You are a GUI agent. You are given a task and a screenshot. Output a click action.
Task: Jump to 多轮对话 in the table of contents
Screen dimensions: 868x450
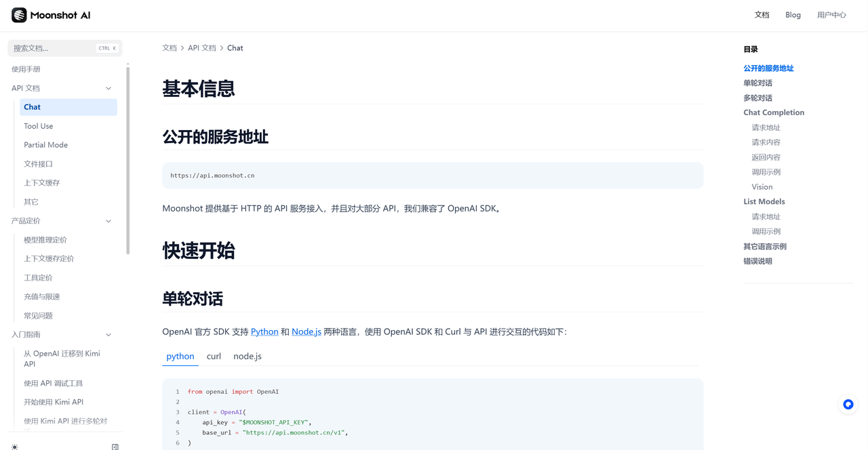[x=757, y=98]
